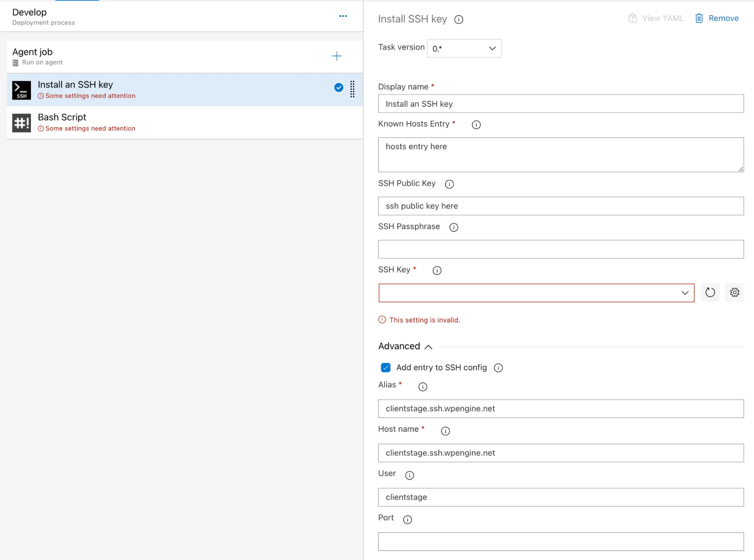Select the Install an SSH key task icon
Screen dimensions: 754x560
pos(21,89)
